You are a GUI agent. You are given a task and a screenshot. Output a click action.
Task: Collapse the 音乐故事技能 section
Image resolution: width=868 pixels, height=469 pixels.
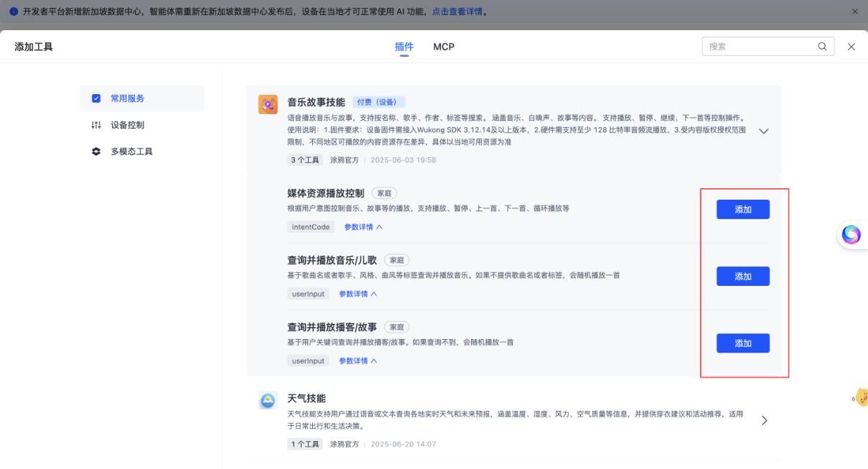[764, 131]
